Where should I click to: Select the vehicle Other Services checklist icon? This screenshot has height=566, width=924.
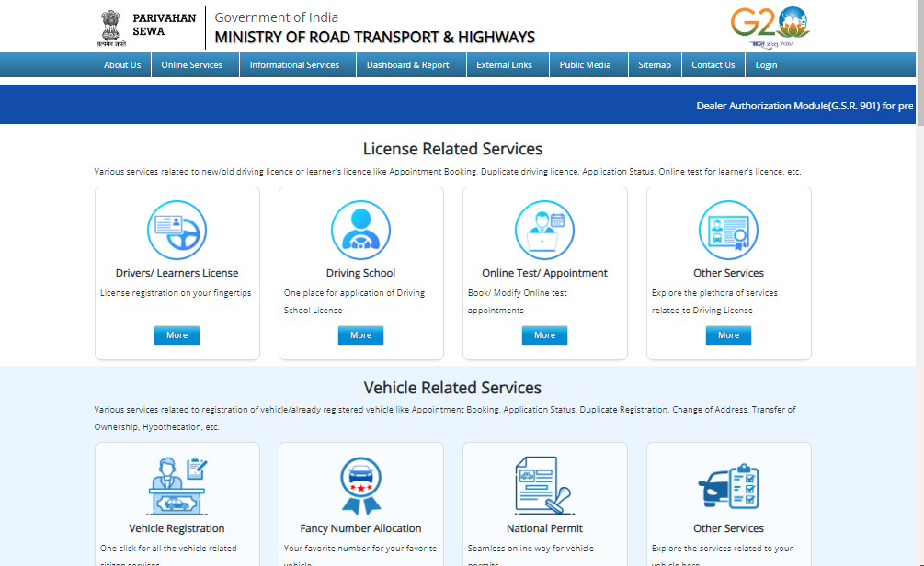(x=728, y=486)
